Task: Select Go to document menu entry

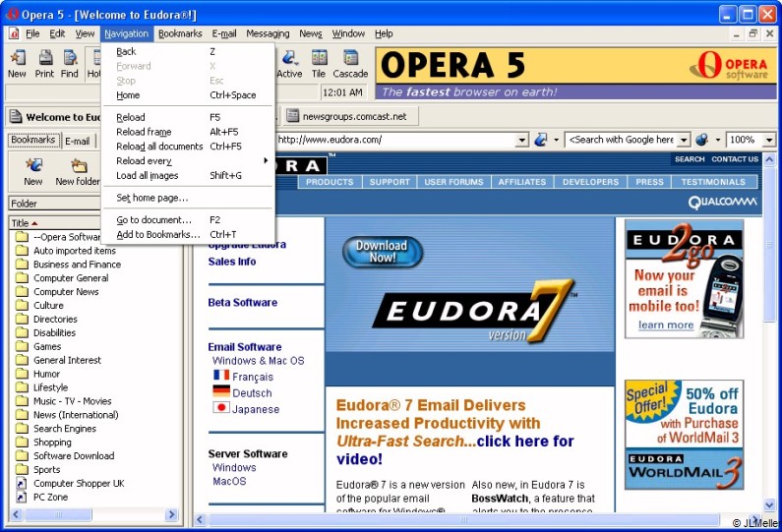Action: click(x=188, y=220)
